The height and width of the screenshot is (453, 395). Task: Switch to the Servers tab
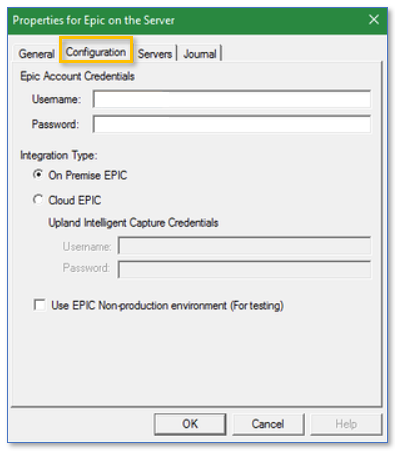tap(155, 54)
